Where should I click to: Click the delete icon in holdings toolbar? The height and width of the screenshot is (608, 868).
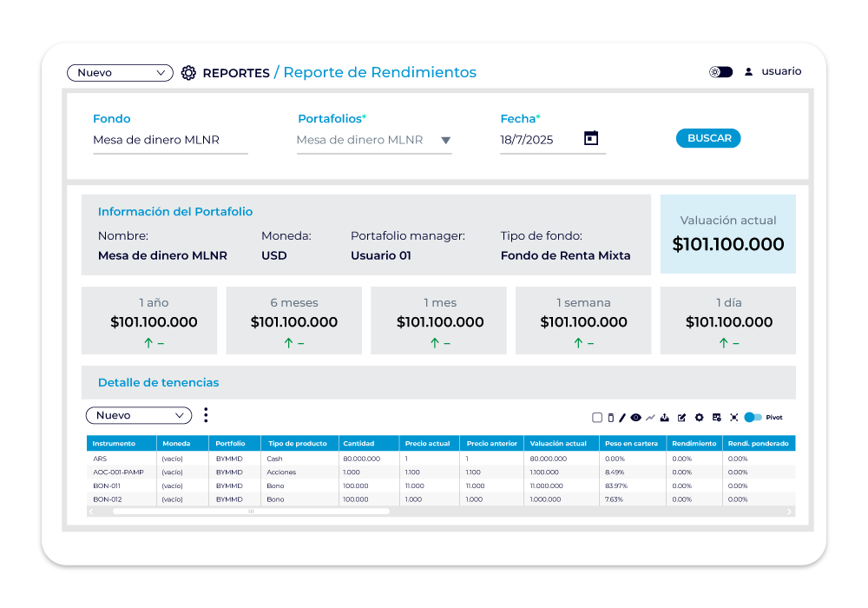click(610, 418)
